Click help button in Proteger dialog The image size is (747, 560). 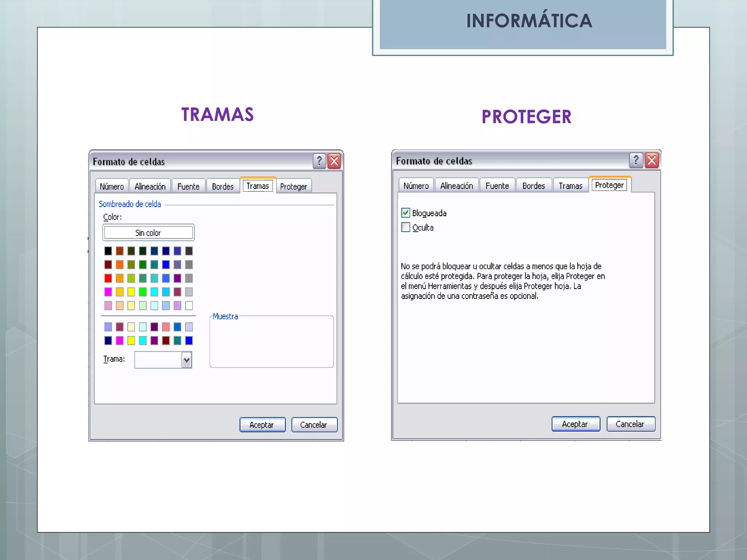[636, 160]
